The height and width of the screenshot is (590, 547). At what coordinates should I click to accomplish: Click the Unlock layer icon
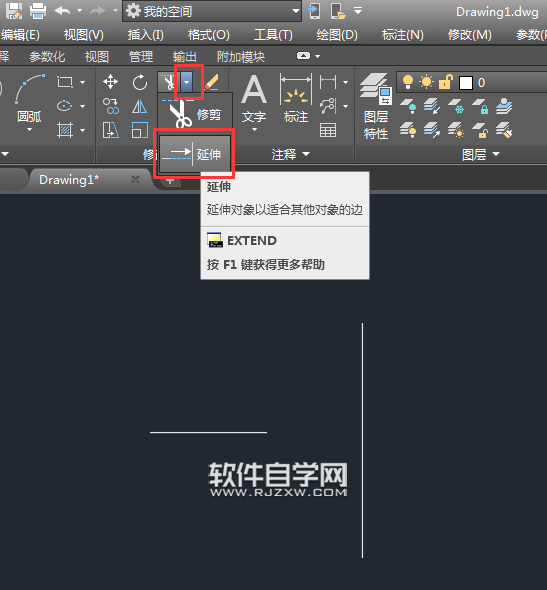click(480, 130)
